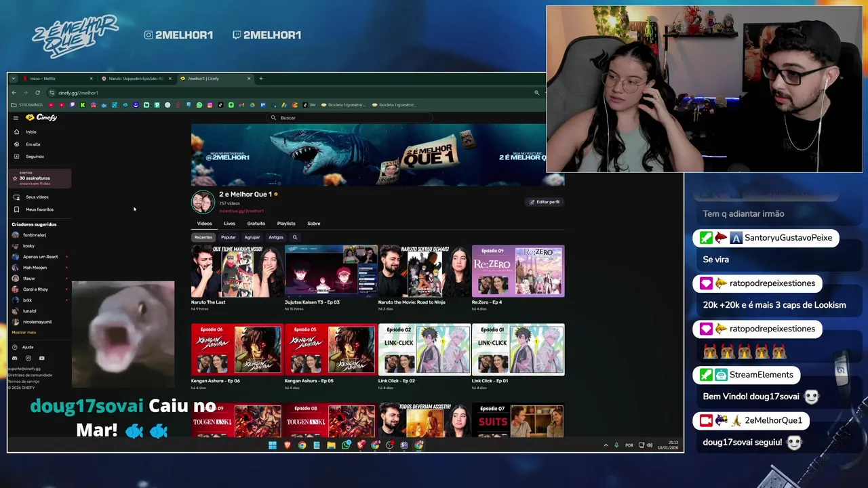Open Chrome from the Windows taskbar
Screen dimensions: 868x488
(302, 445)
